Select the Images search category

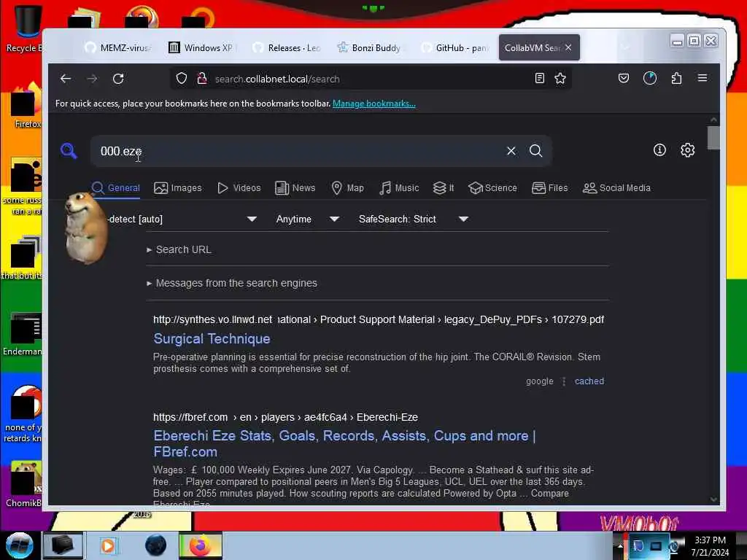tap(178, 188)
